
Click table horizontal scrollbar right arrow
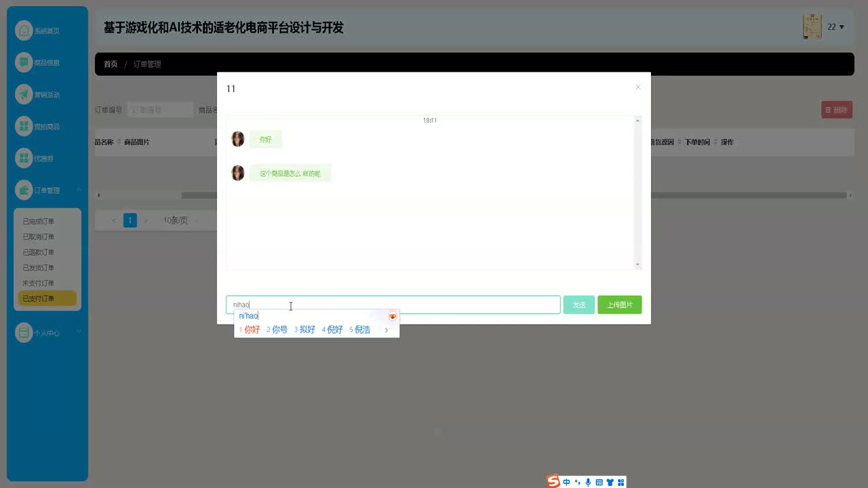tap(850, 195)
